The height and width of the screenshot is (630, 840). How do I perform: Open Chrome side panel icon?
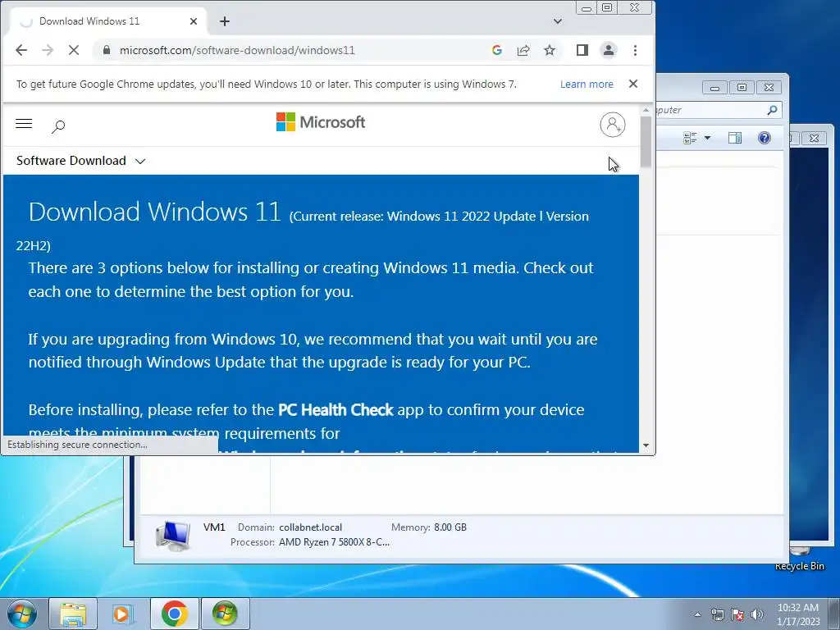(582, 50)
